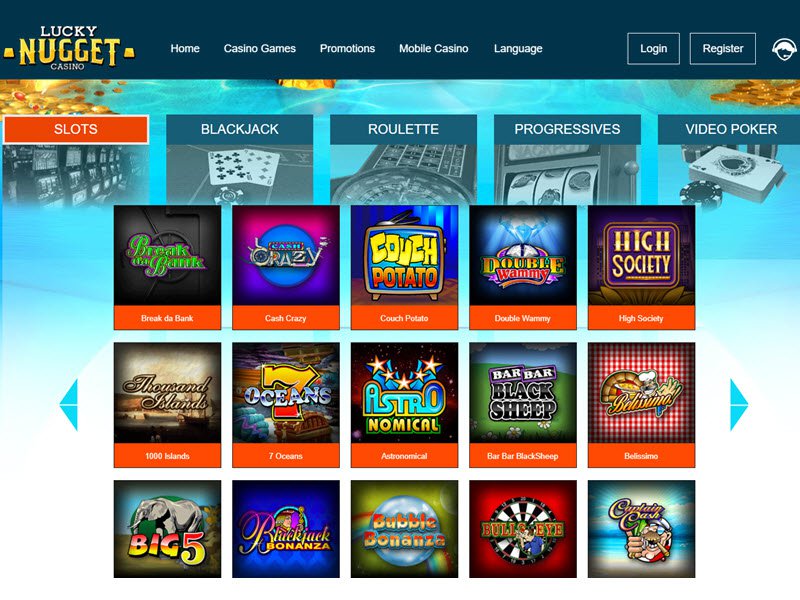This screenshot has height=600, width=800.
Task: Switch to the Blackjack tab
Action: click(x=239, y=129)
